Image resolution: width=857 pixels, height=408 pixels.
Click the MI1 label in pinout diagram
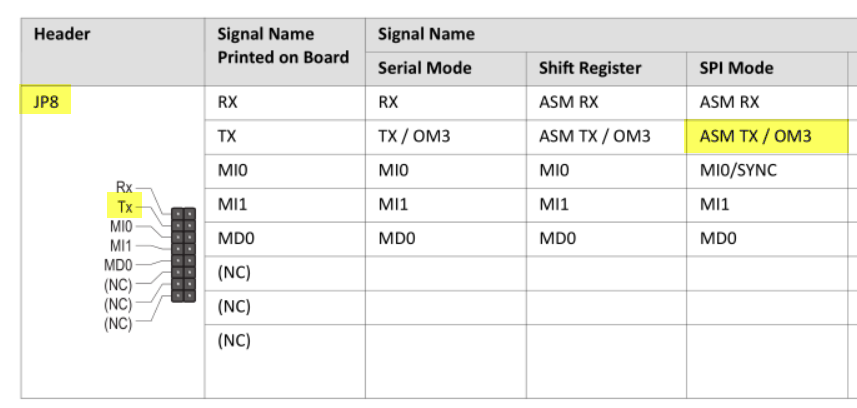[121, 246]
